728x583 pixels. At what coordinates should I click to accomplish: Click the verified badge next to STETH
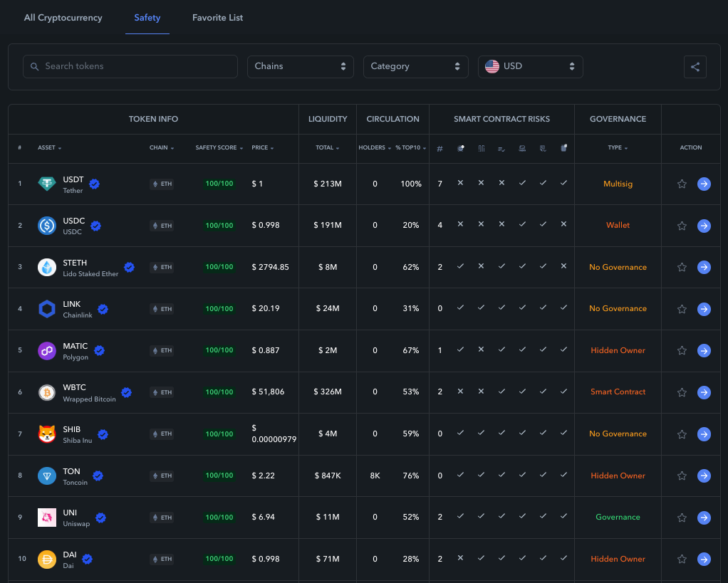coord(130,267)
